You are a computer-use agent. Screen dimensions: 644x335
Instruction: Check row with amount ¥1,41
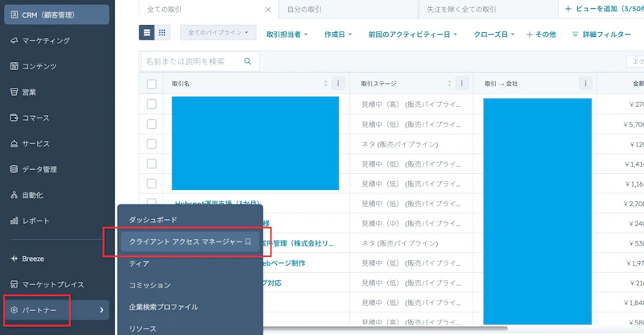pyautogui.click(x=151, y=163)
